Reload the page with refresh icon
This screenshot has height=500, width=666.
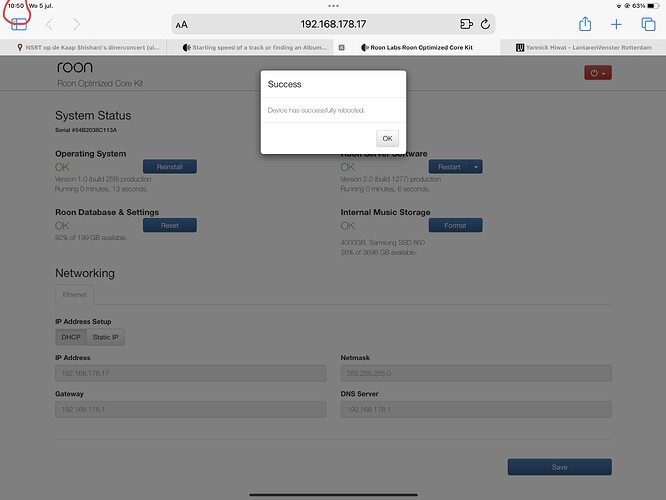coord(485,24)
